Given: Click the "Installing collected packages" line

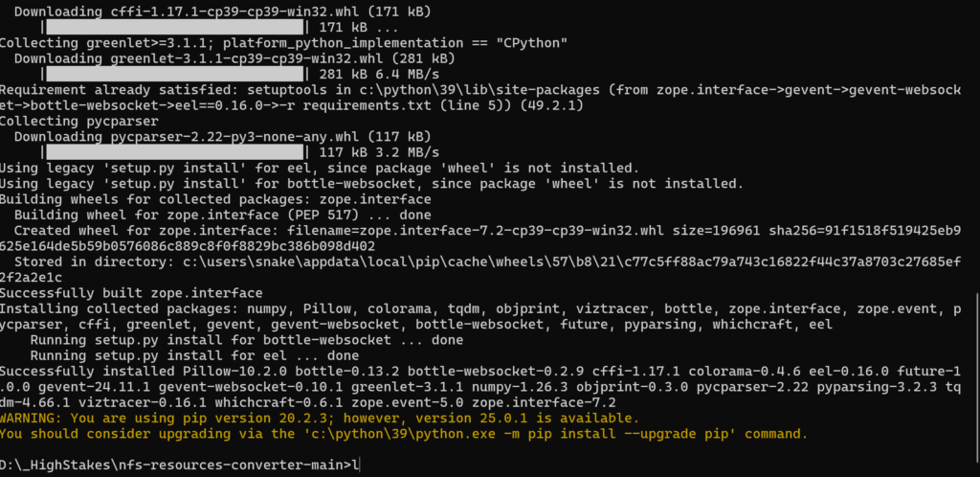Looking at the screenshot, I should click(x=479, y=308).
